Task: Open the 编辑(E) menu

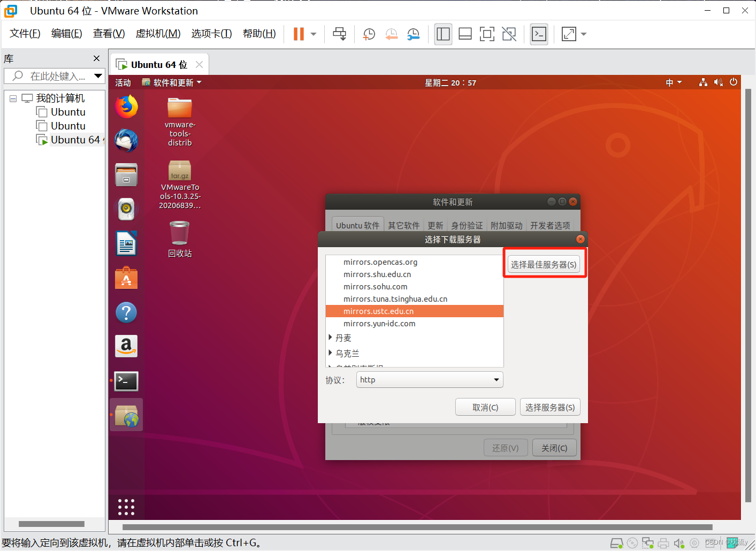Action: coord(67,34)
